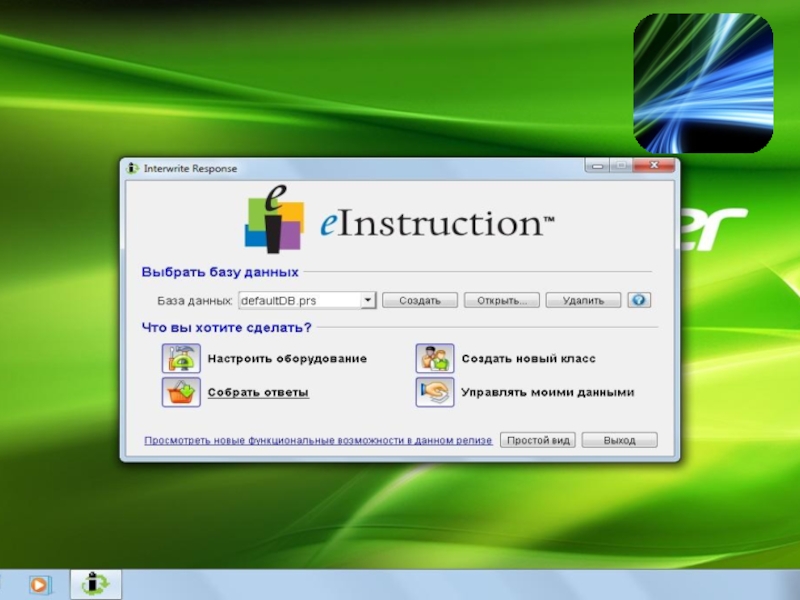800x600 pixels.
Task: Click the Создать новый класс people icon
Action: tap(435, 358)
